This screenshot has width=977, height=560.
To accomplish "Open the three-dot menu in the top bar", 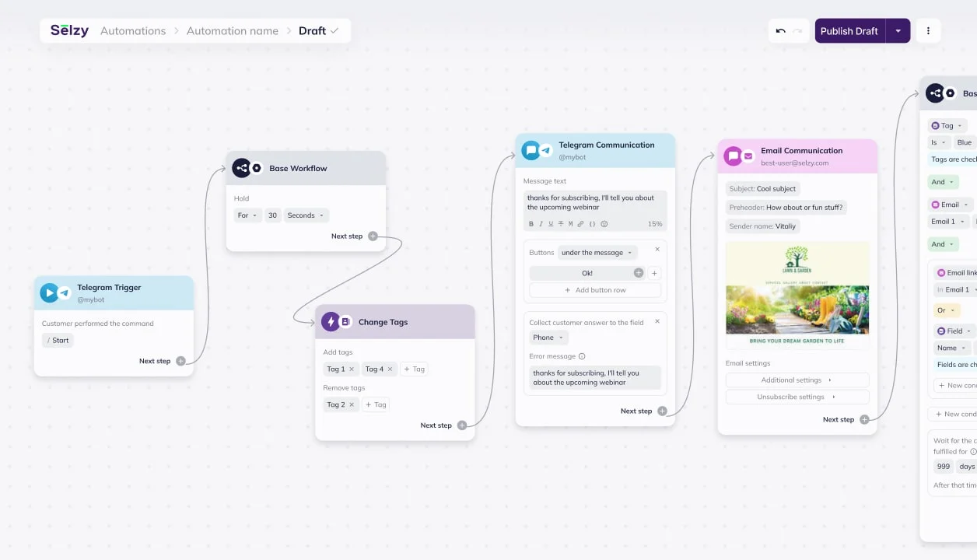I will [928, 30].
